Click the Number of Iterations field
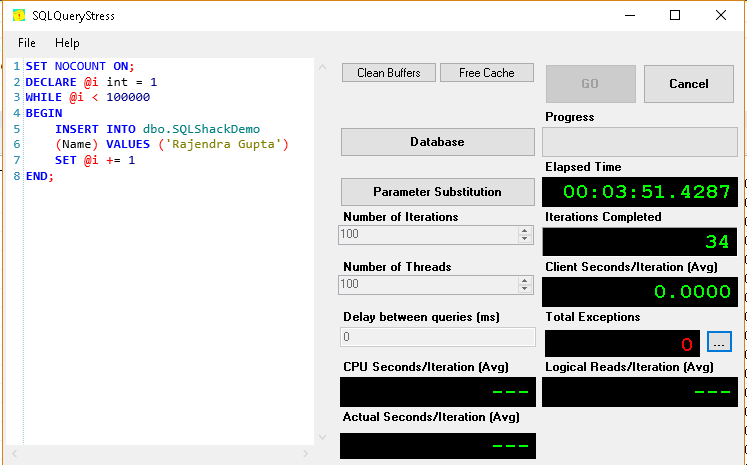 [x=427, y=235]
